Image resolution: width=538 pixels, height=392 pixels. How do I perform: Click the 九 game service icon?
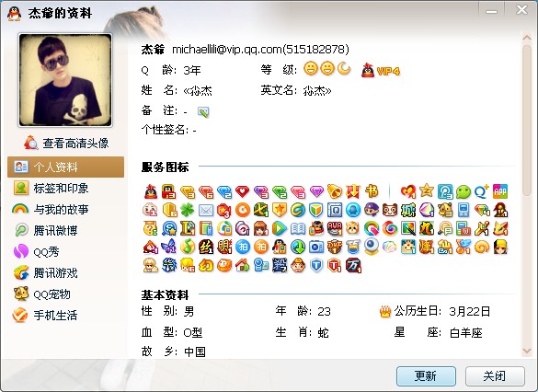[x=427, y=228]
